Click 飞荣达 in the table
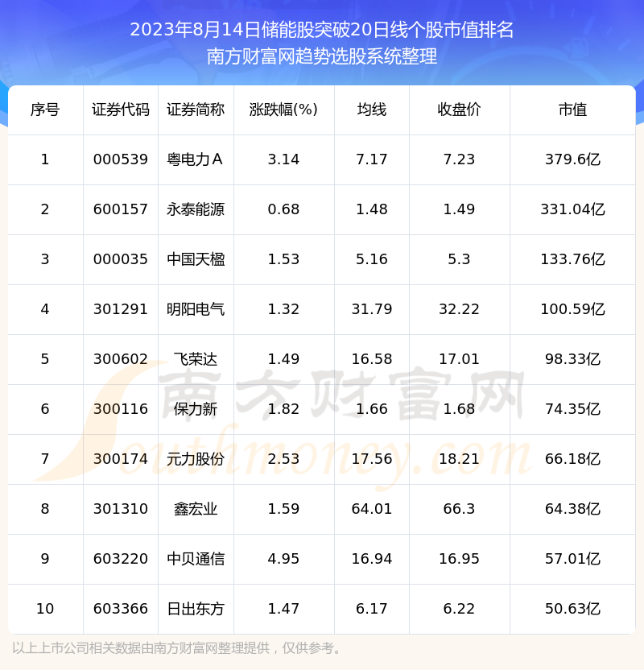 click(196, 359)
